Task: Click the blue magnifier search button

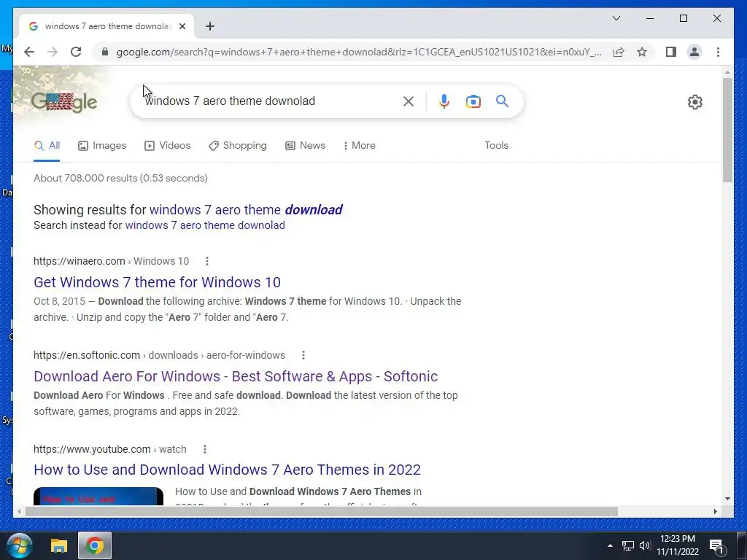Action: pyautogui.click(x=502, y=101)
